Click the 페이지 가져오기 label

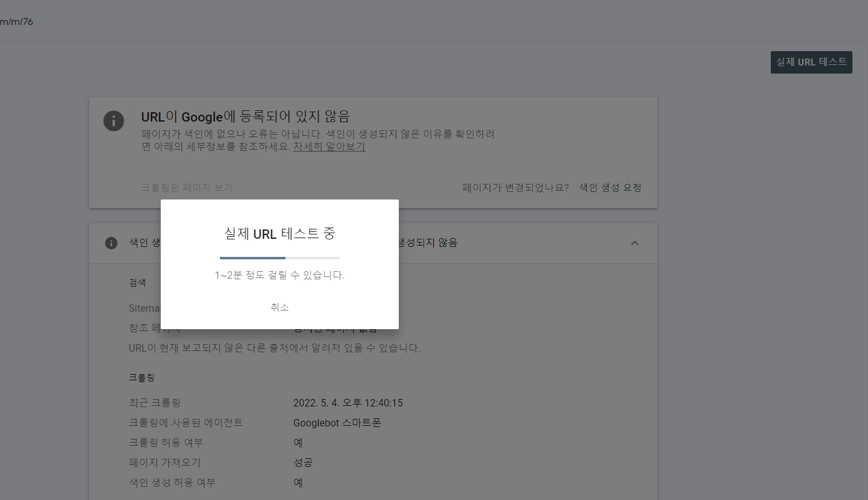165,463
